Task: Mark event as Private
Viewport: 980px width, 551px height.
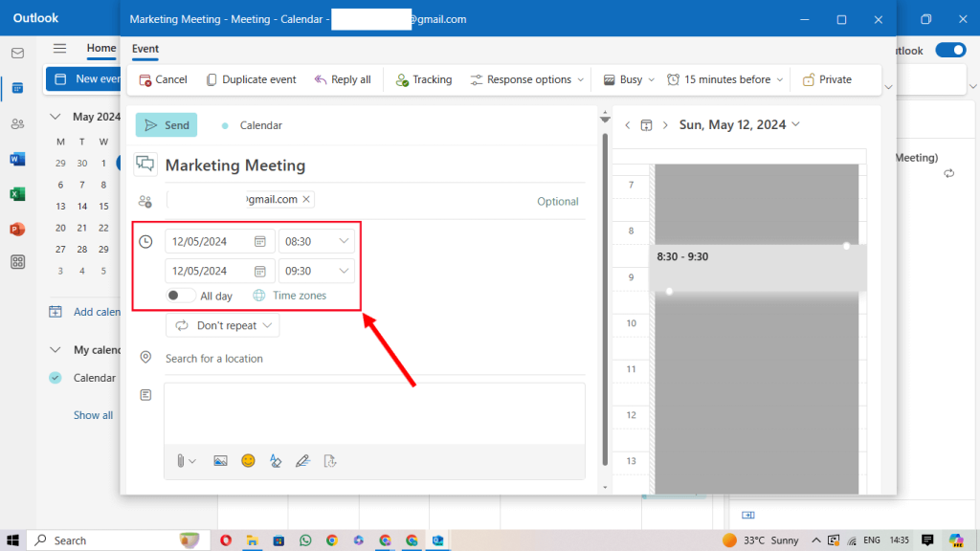Action: pyautogui.click(x=827, y=79)
